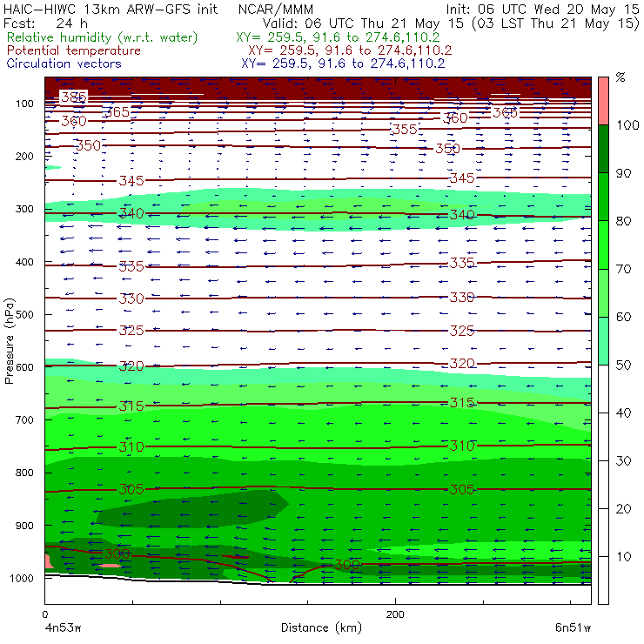Click the colorbar "50" percent label
This screenshot has height=644, width=644.
point(623,365)
